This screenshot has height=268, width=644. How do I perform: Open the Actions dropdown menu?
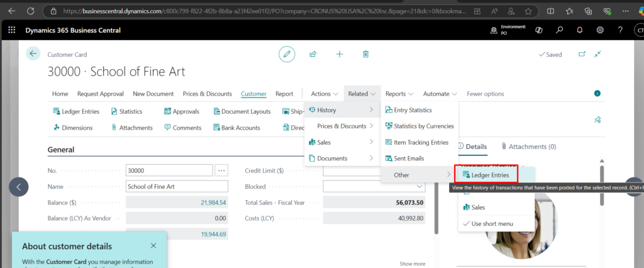(x=325, y=94)
